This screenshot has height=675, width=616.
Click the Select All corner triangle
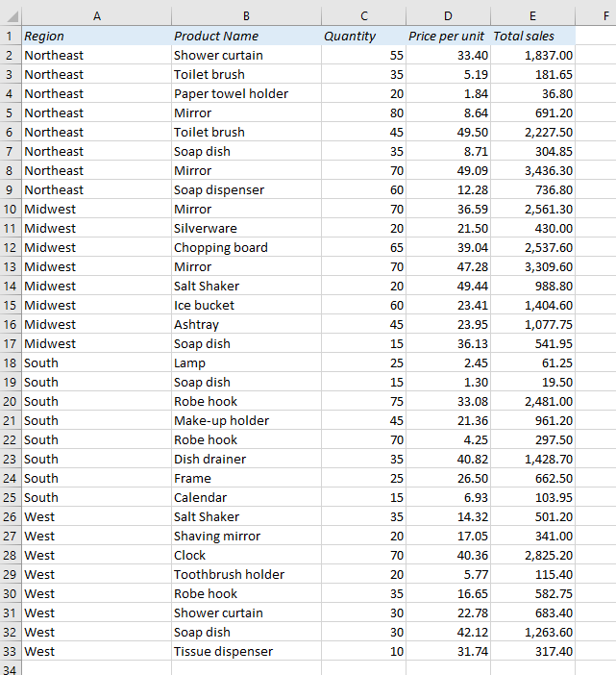(12, 16)
